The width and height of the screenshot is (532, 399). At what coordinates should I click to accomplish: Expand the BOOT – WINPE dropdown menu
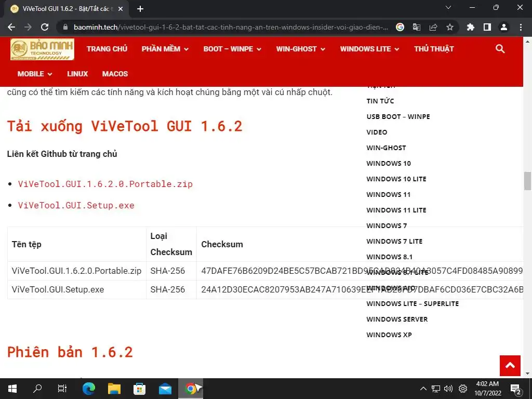[x=232, y=49]
